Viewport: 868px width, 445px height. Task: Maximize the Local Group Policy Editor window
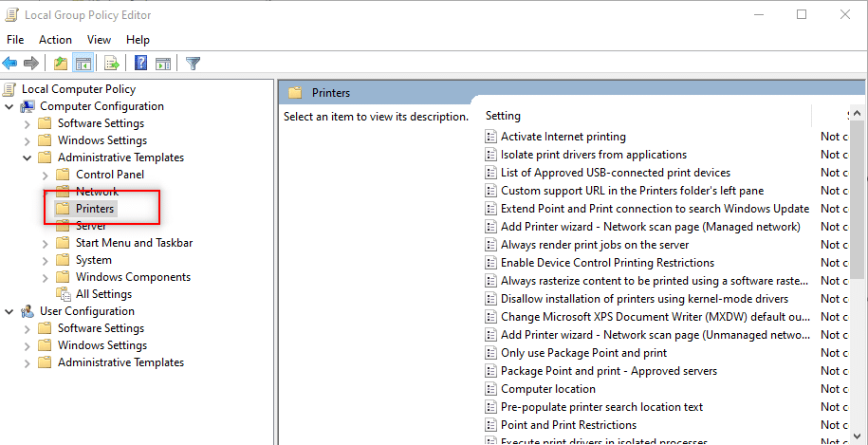pos(801,15)
